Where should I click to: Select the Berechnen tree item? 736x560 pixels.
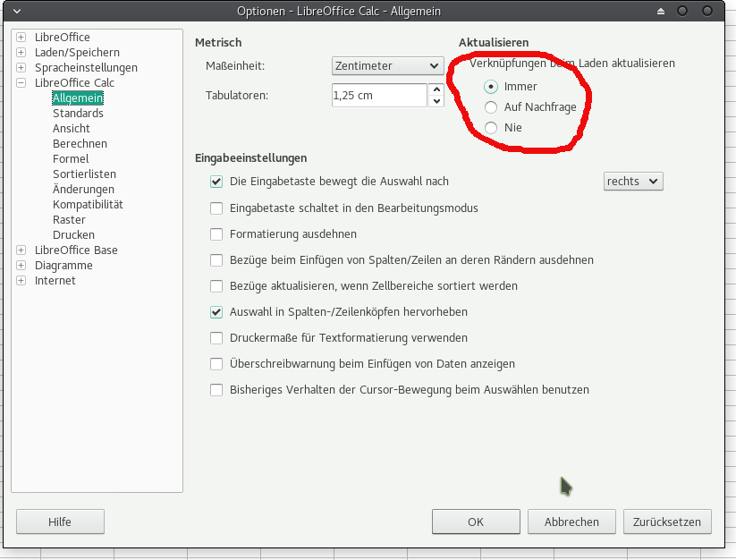[80, 144]
